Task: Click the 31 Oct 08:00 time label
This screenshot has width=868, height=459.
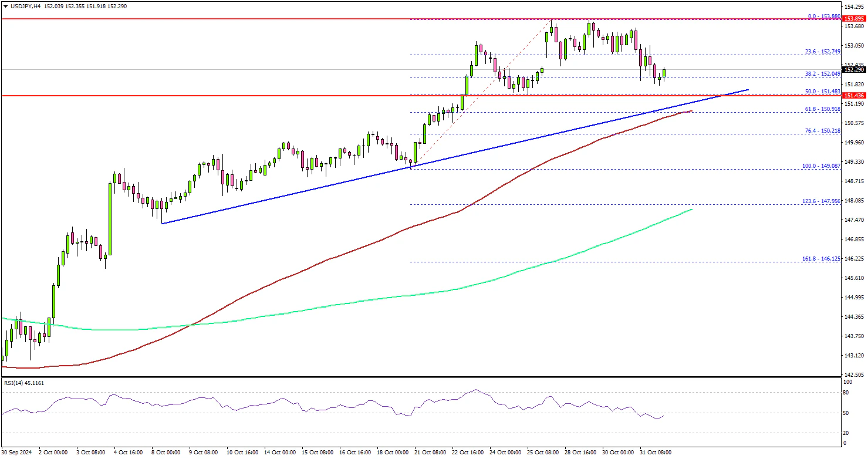Action: [656, 453]
